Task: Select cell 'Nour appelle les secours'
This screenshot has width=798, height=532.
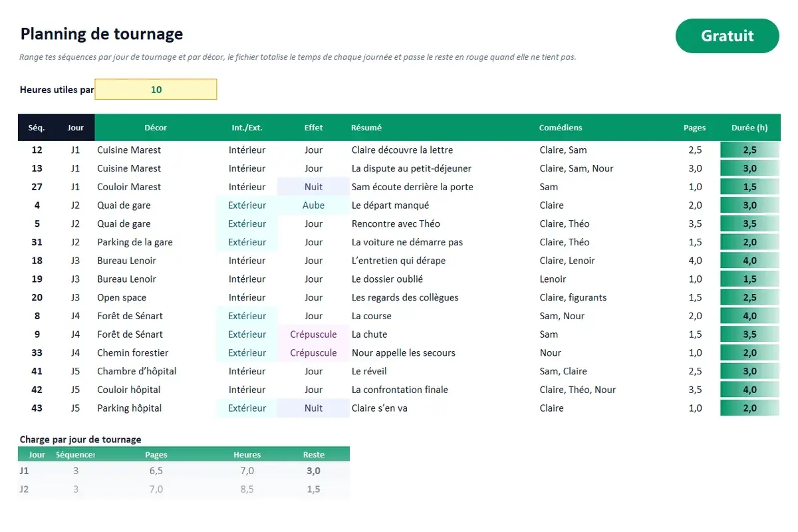Action: point(404,353)
